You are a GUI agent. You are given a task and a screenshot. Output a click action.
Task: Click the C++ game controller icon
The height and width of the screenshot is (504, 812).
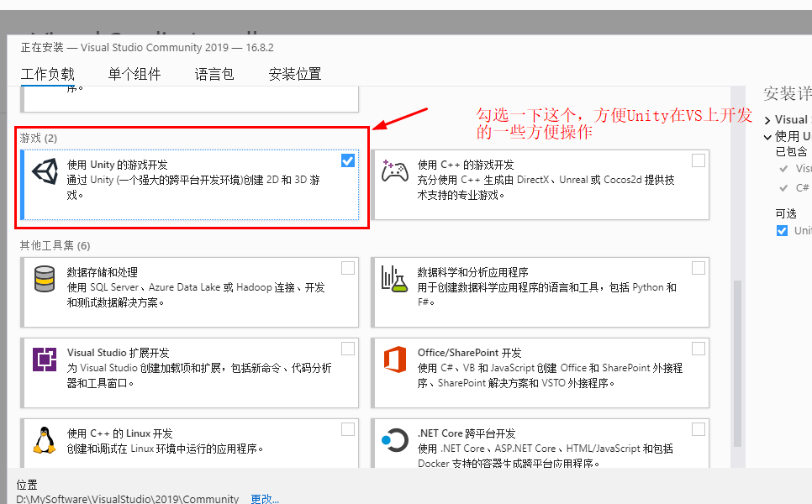395,171
